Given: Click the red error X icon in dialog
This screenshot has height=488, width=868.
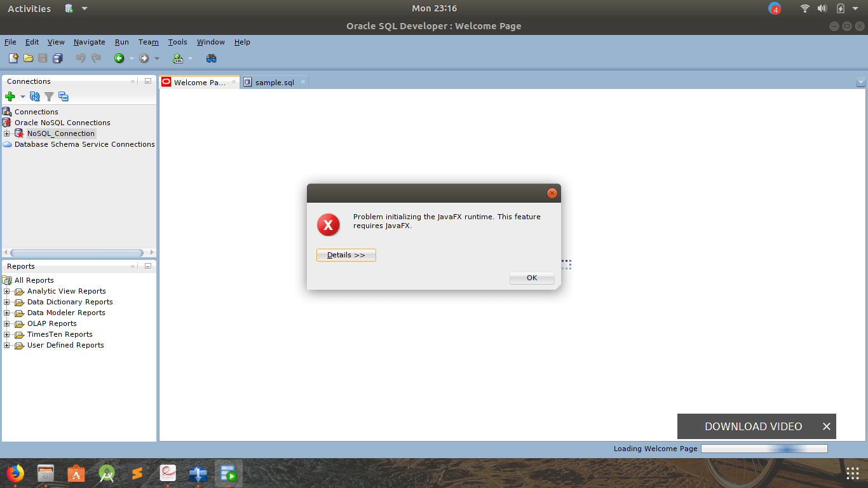Looking at the screenshot, I should (329, 224).
